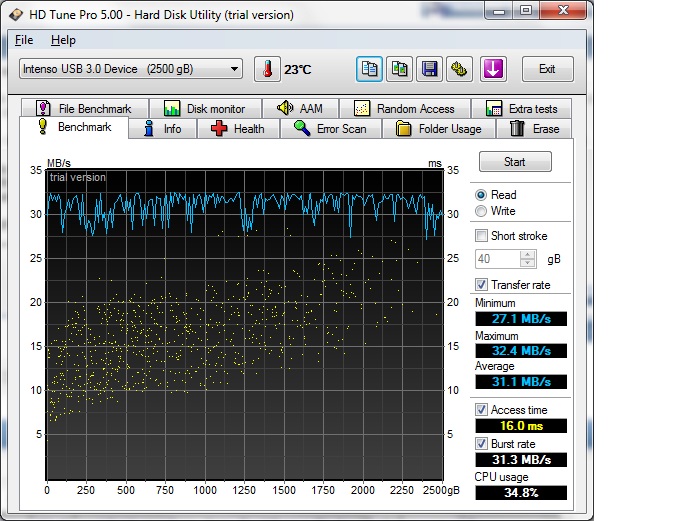Increase short stroke size with up arrow
The image size is (681, 521).
coord(528,255)
